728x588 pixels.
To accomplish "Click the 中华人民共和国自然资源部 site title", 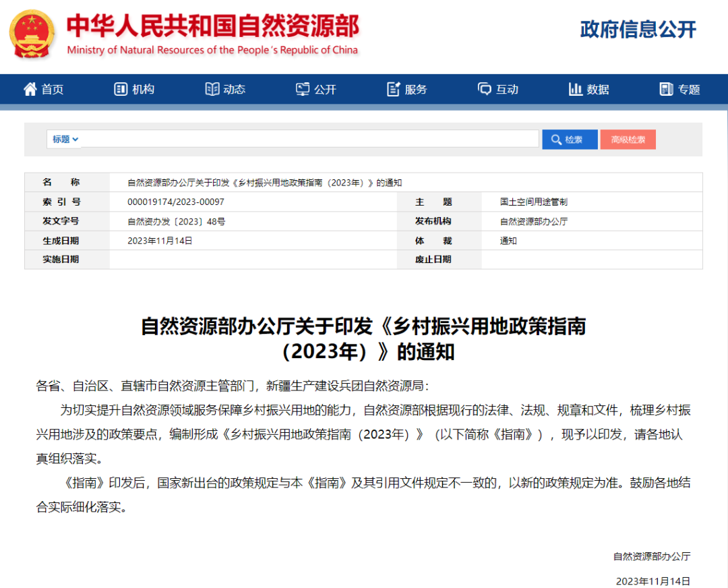I will click(x=212, y=27).
